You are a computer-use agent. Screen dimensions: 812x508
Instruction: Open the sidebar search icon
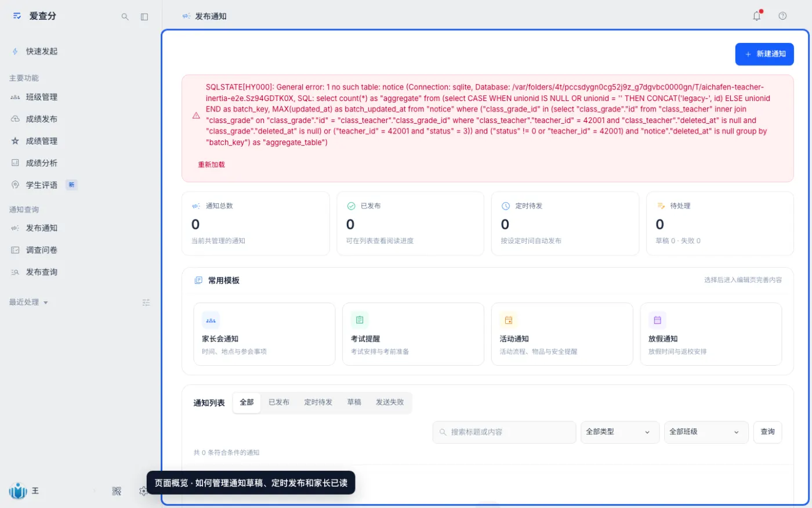[125, 17]
